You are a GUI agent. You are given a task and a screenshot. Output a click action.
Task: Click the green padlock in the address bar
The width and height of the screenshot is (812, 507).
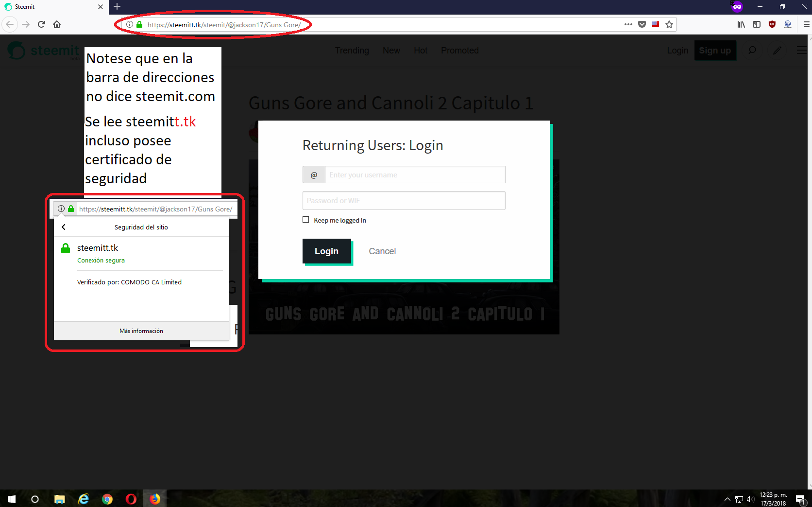click(x=139, y=24)
